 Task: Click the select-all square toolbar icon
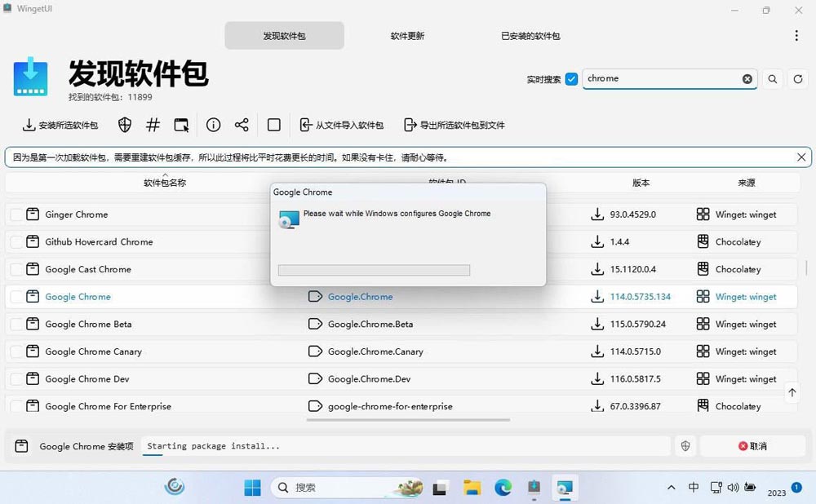273,125
